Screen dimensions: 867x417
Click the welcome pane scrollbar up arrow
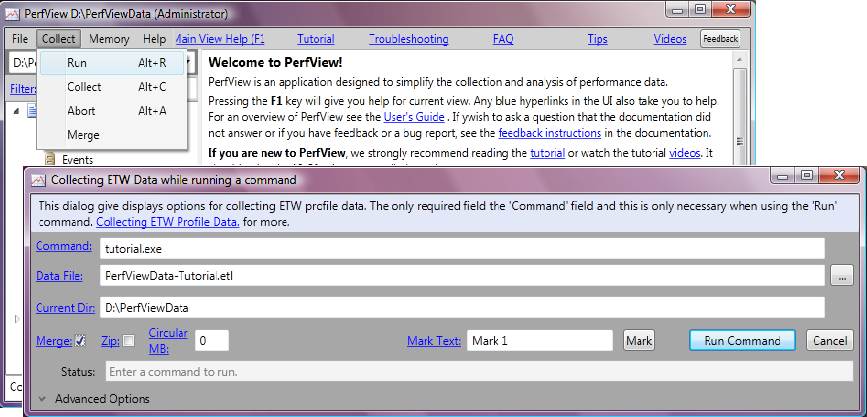pos(740,60)
